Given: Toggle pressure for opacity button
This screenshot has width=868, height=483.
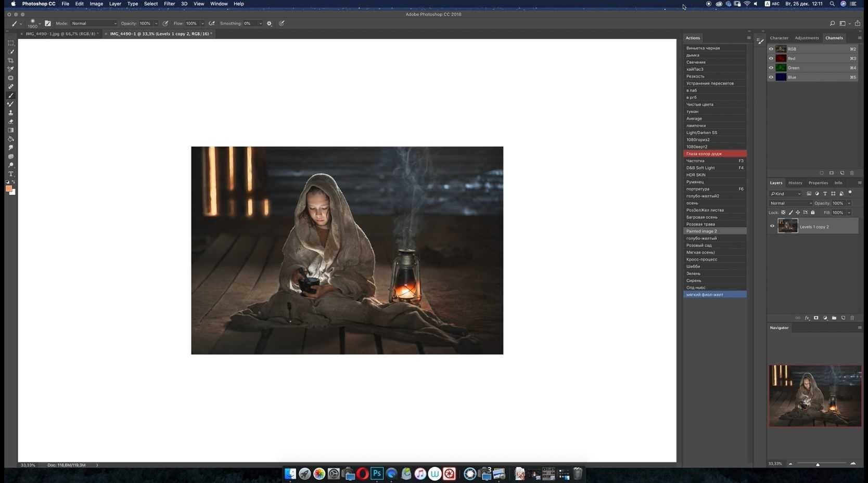Looking at the screenshot, I should tap(165, 23).
